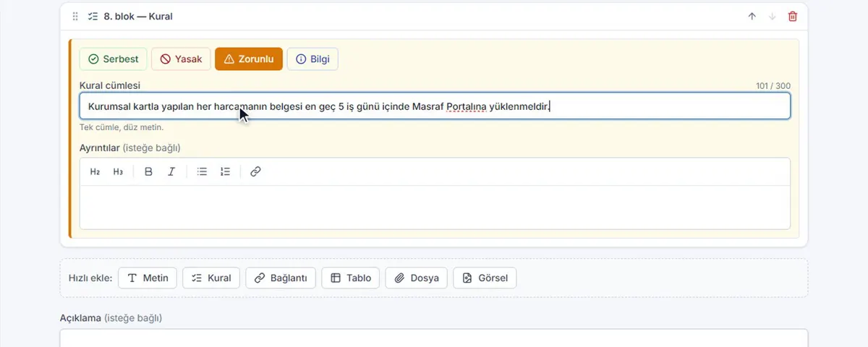Click the 101 / 300 character counter

click(773, 86)
